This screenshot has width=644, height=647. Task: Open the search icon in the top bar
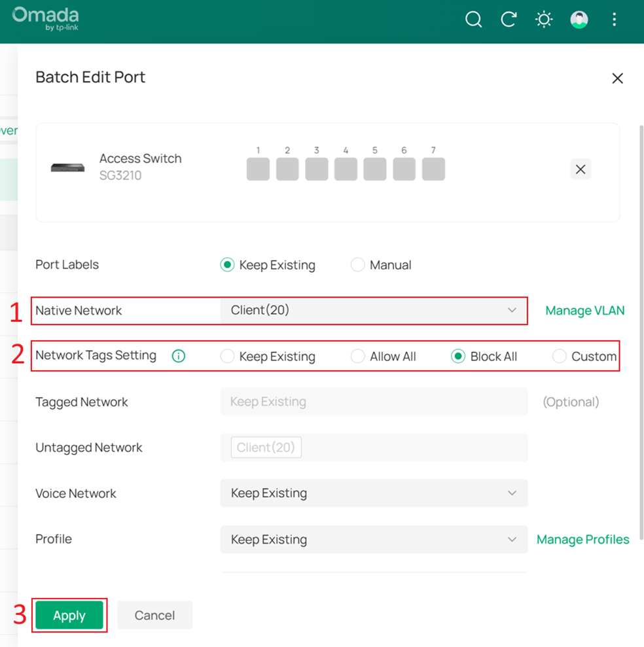(x=473, y=20)
